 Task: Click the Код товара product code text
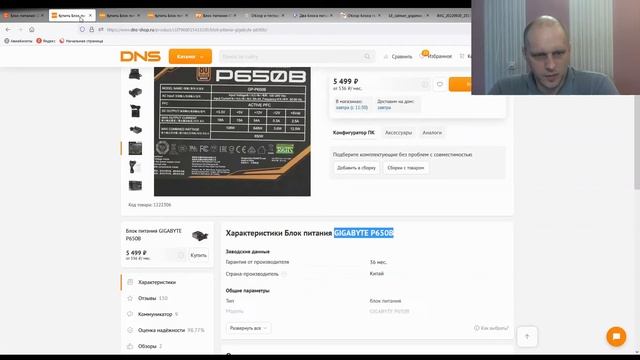point(149,205)
